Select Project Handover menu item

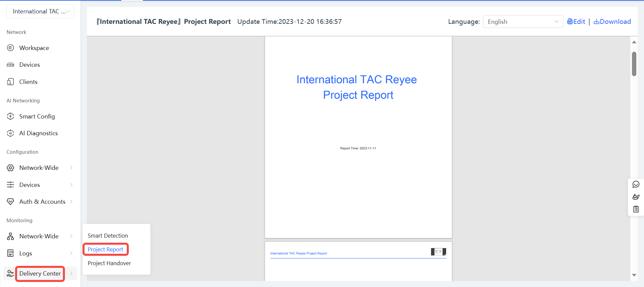point(109,263)
